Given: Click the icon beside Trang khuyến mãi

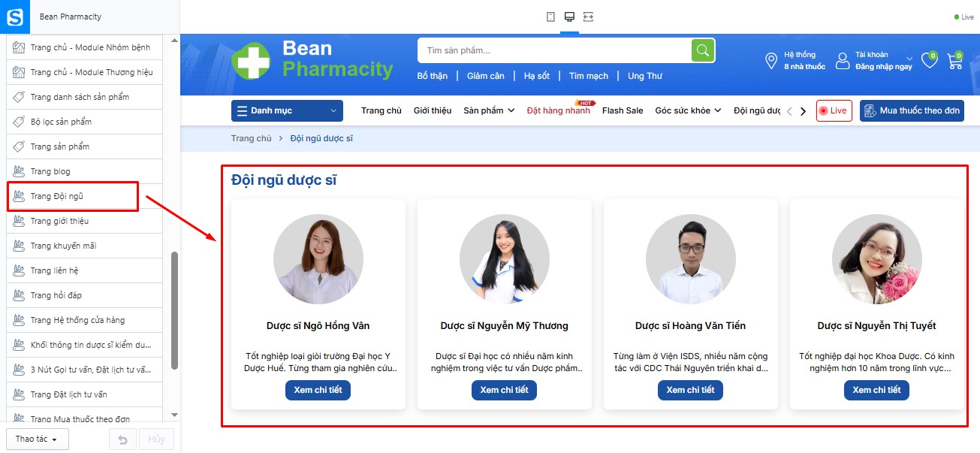Looking at the screenshot, I should tap(20, 246).
